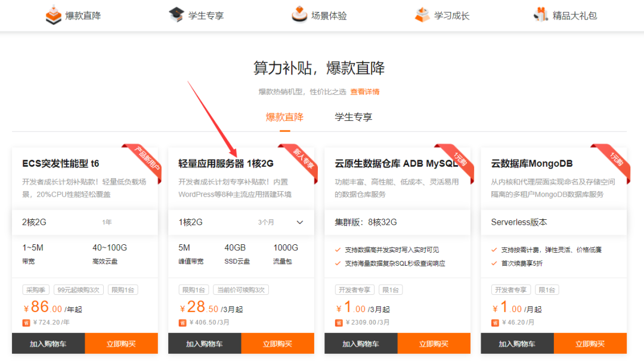Click the 99元起续购3次 tag
Image resolution: width=644 pixels, height=361 pixels.
tap(79, 290)
